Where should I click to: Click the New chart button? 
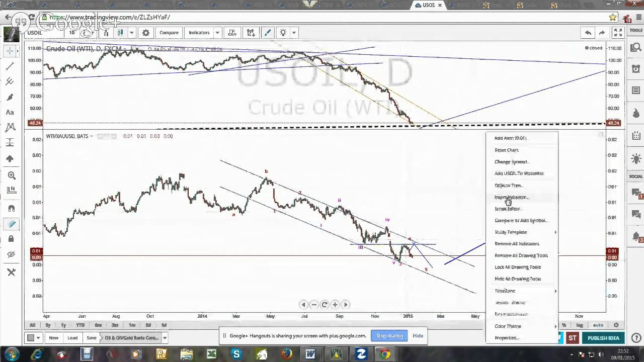[x=53, y=338]
